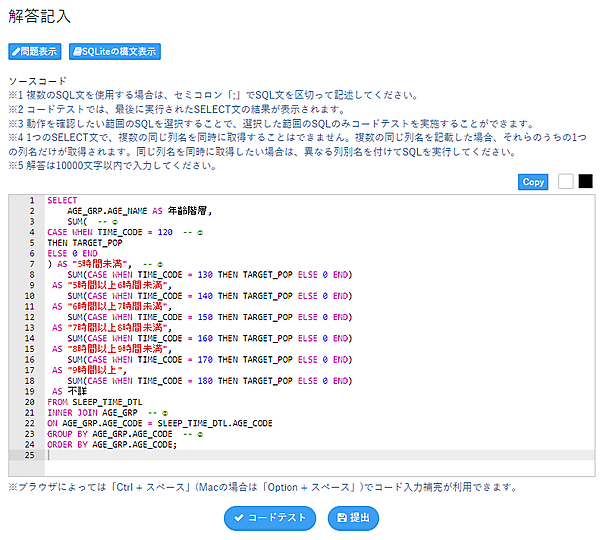Click line number 1 in the gutter
The width and height of the screenshot is (600, 540).
[32, 200]
